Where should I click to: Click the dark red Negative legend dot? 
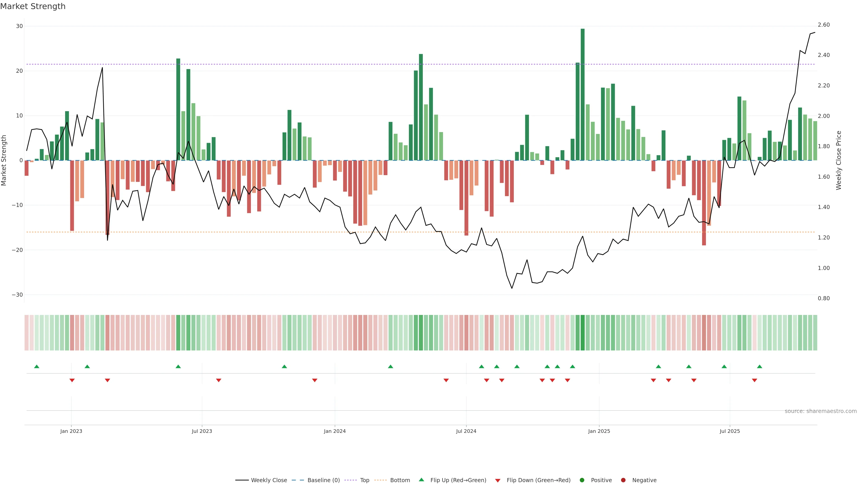tap(623, 480)
